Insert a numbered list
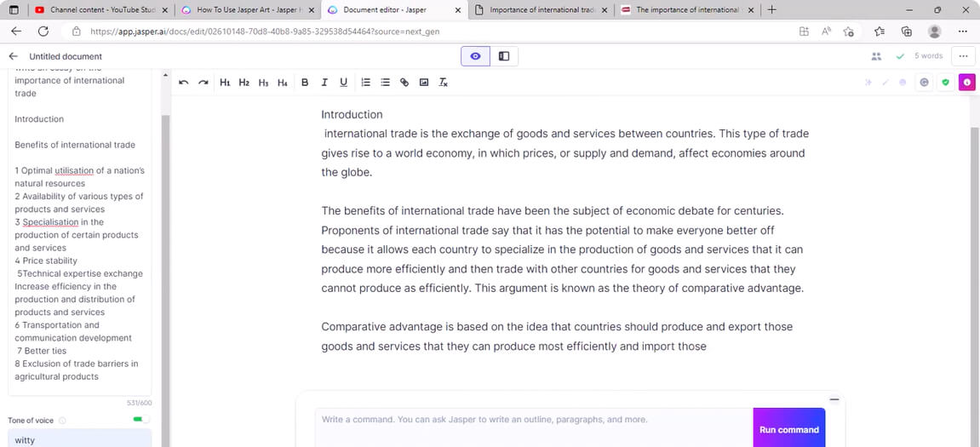The width and height of the screenshot is (980, 447). point(366,83)
